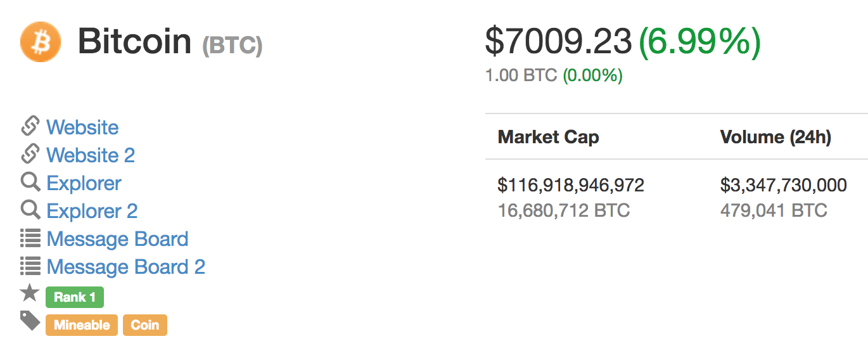Go to the Message Board 2 link
The height and width of the screenshot is (360, 868).
pyautogui.click(x=125, y=267)
